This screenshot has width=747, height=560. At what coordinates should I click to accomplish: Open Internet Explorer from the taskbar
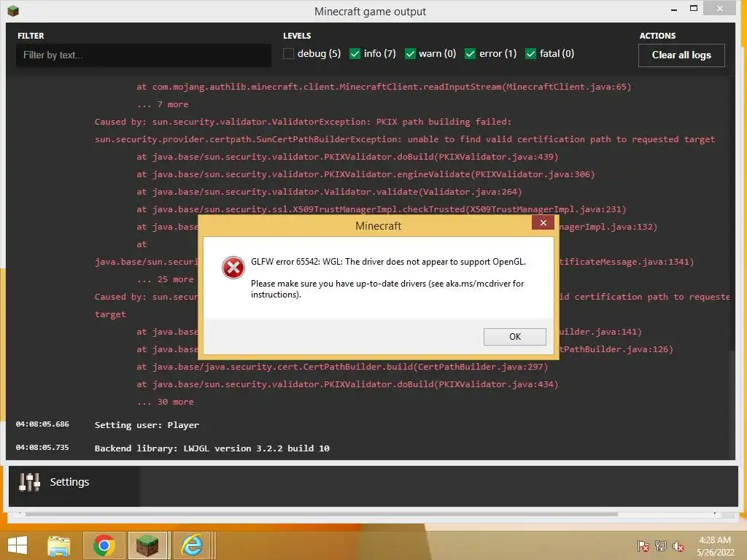[192, 545]
